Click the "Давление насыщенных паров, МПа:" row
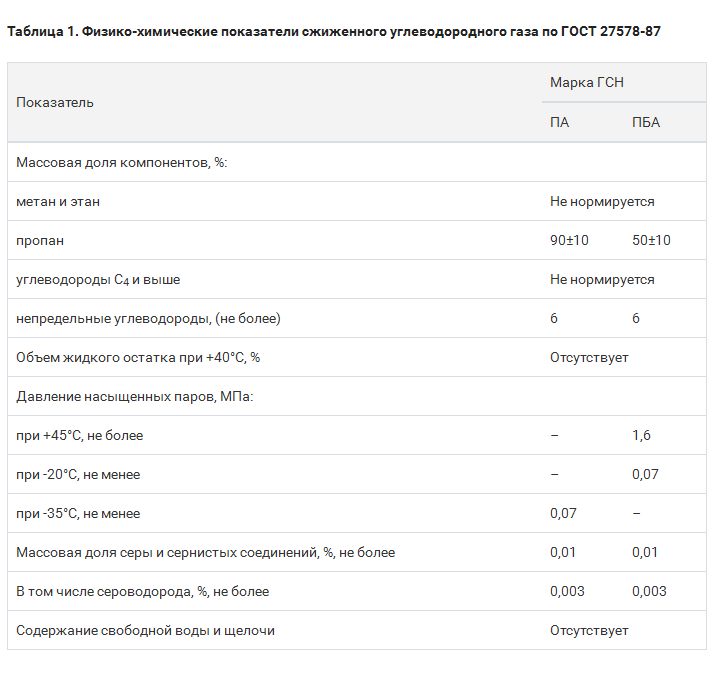Image resolution: width=724 pixels, height=688 pixels. pyautogui.click(x=135, y=396)
